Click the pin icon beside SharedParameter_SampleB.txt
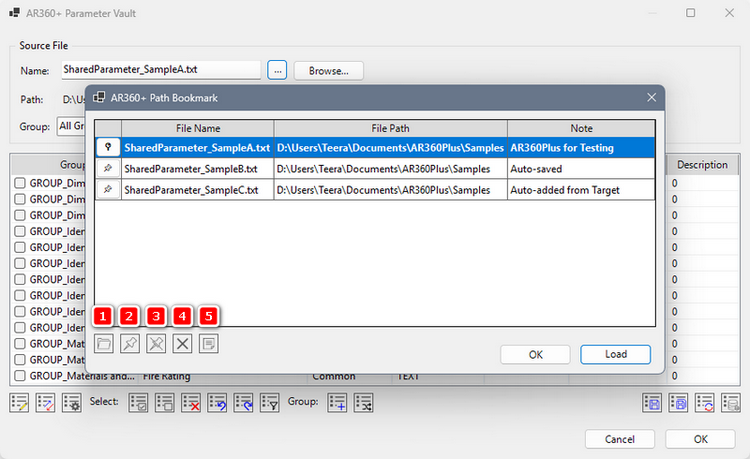The height and width of the screenshot is (459, 750). tap(108, 169)
